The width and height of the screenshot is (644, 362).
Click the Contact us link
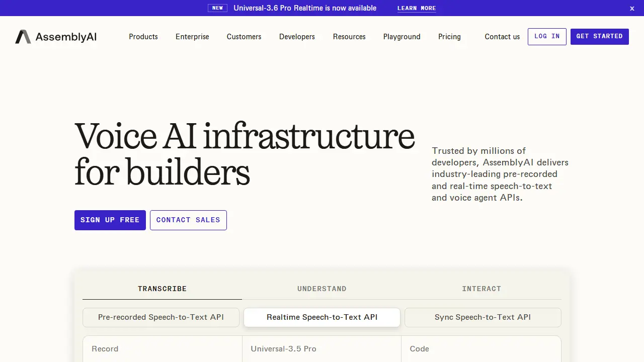502,37
